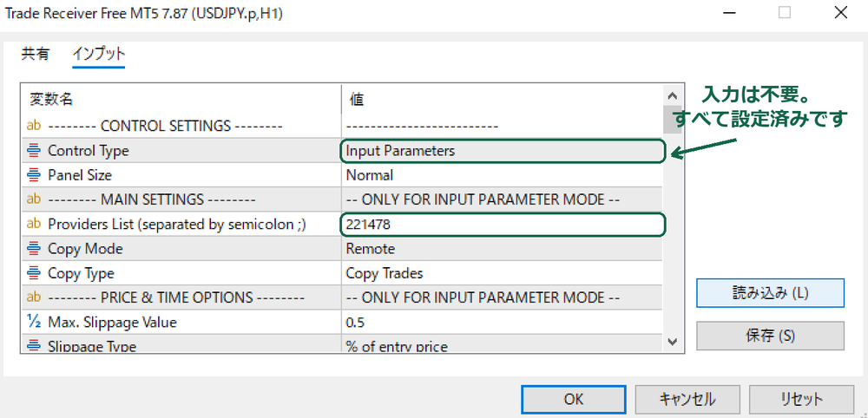Viewport: 868px width, 418px height.
Task: Select the Copy Type row label
Action: coord(81,273)
